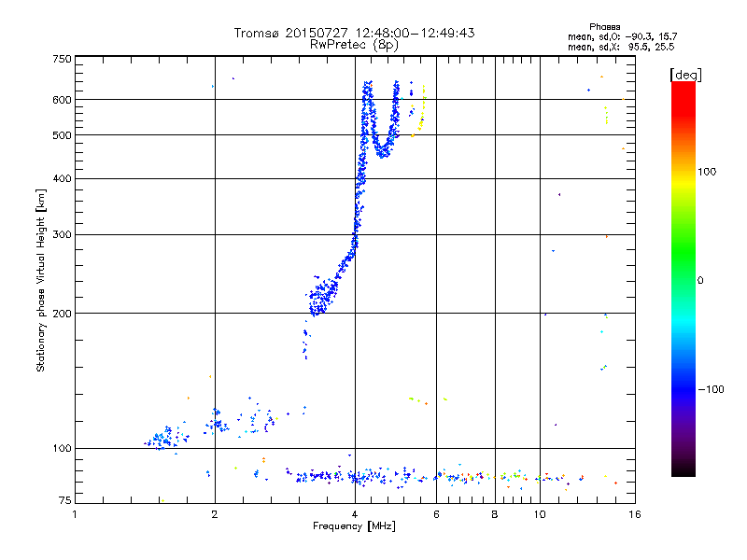Click the y-axis tick label '200'
This screenshot has height=560, width=747.
(62, 314)
